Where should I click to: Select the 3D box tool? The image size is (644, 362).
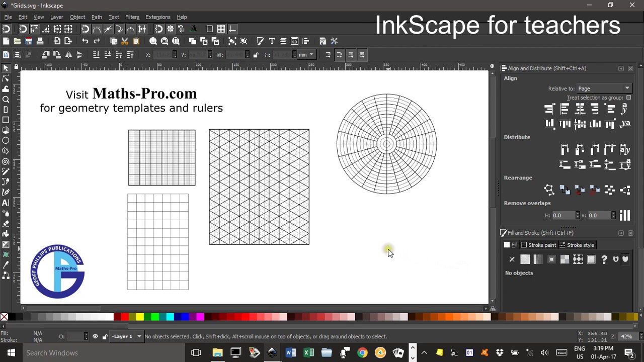coord(6,130)
